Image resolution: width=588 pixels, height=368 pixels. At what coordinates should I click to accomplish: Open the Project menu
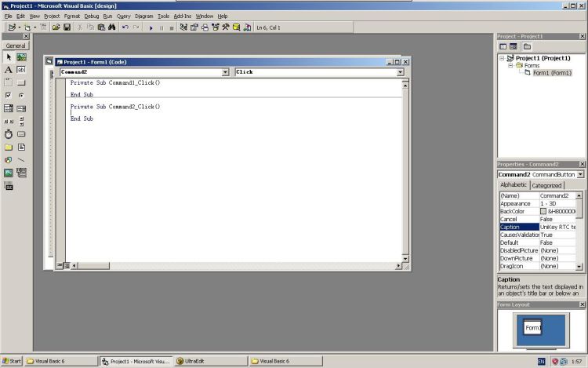[52, 16]
